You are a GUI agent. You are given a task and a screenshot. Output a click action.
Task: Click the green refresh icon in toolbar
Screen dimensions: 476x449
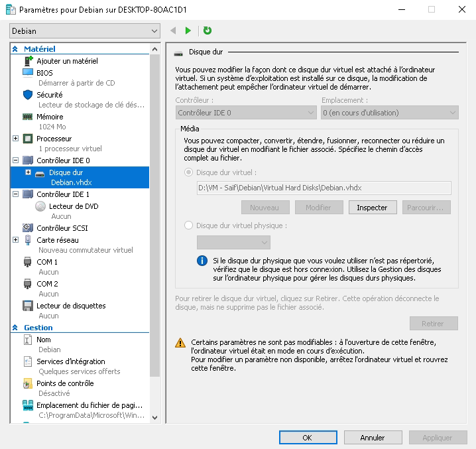(208, 31)
